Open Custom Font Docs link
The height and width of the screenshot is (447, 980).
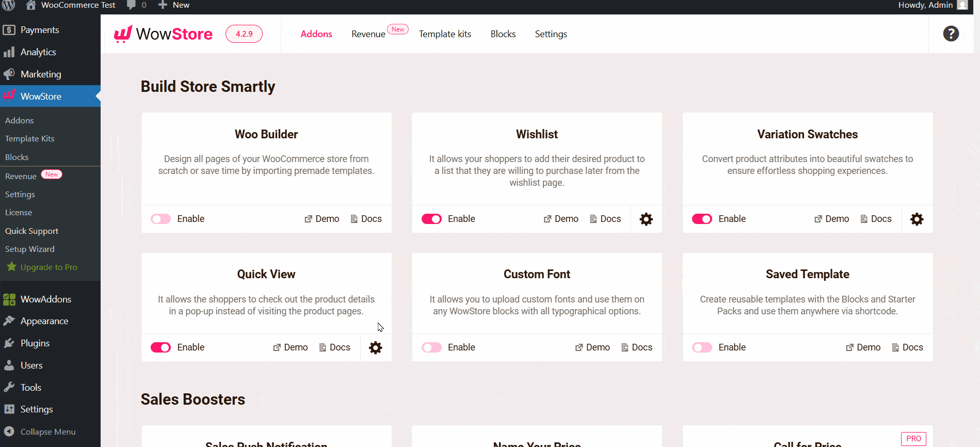click(637, 347)
